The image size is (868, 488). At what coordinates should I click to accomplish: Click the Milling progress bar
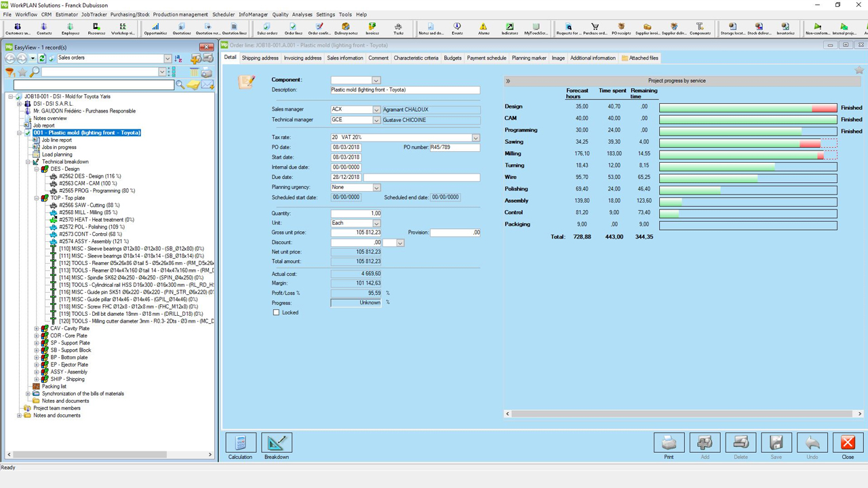pyautogui.click(x=747, y=155)
